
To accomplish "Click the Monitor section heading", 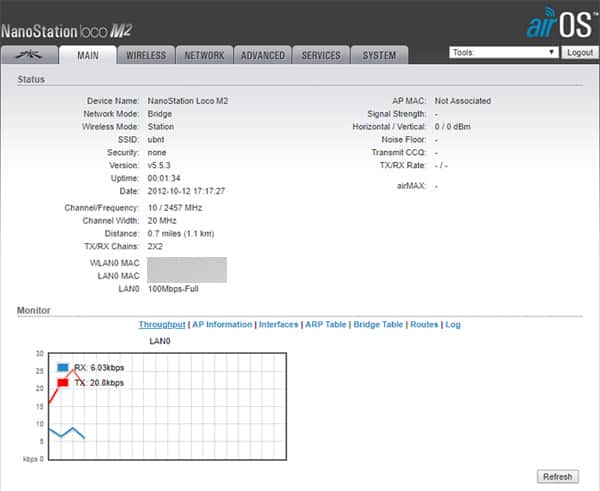I will point(34,310).
